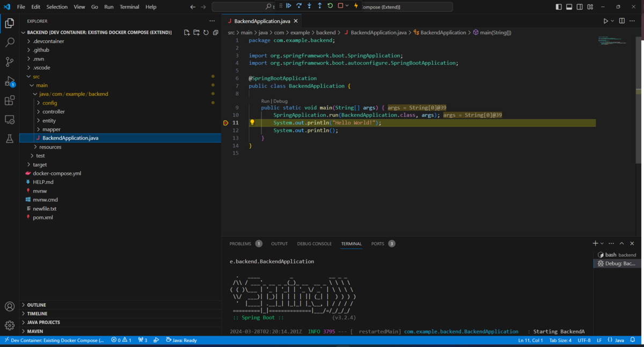The width and height of the screenshot is (644, 347).
Task: Toggle the primary side bar layout
Action: coord(559,7)
